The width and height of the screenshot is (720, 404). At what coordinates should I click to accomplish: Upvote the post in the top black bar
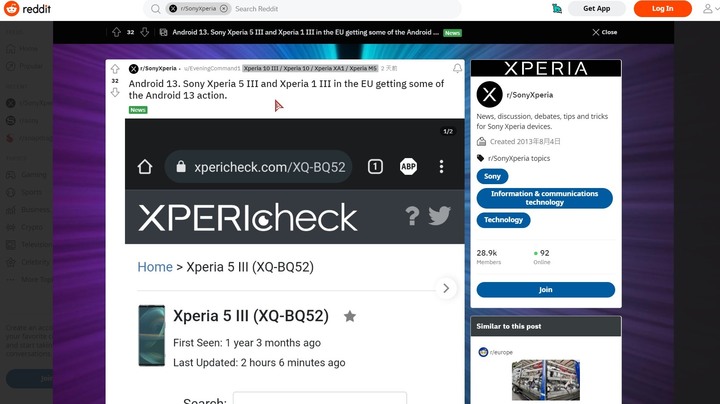(116, 32)
